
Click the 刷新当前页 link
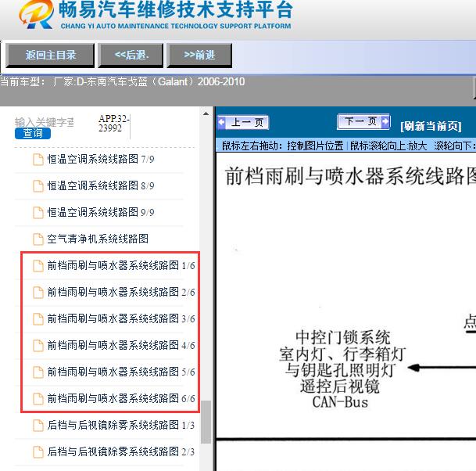tap(431, 126)
